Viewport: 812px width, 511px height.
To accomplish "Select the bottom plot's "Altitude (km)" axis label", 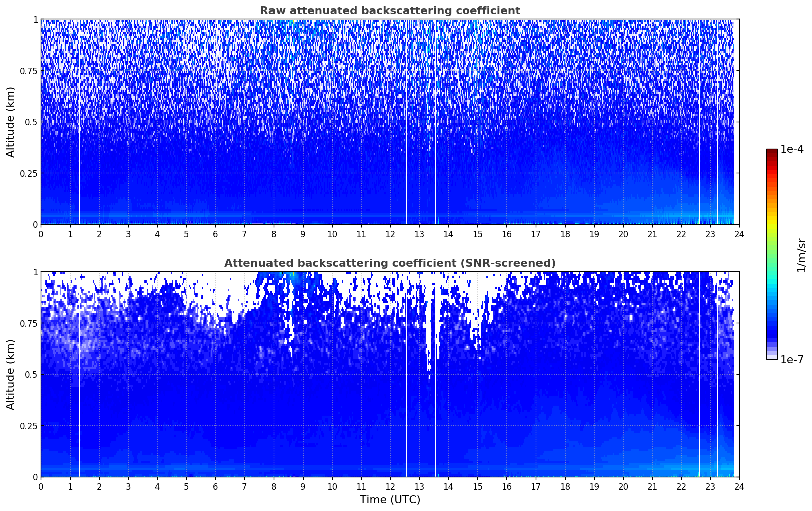I will coord(11,374).
